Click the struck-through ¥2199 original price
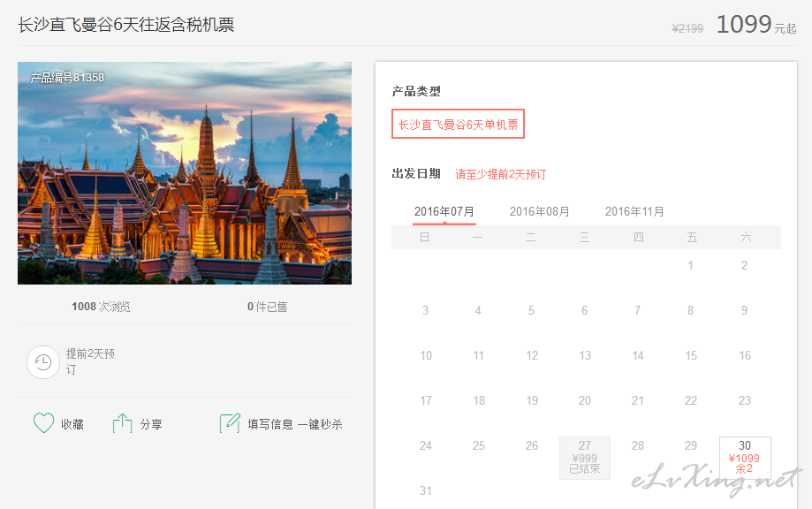This screenshot has width=812, height=509. 687,28
